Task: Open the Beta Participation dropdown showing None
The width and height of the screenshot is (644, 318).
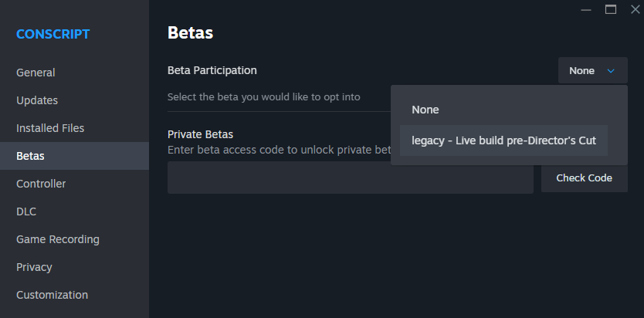Action: coord(592,71)
